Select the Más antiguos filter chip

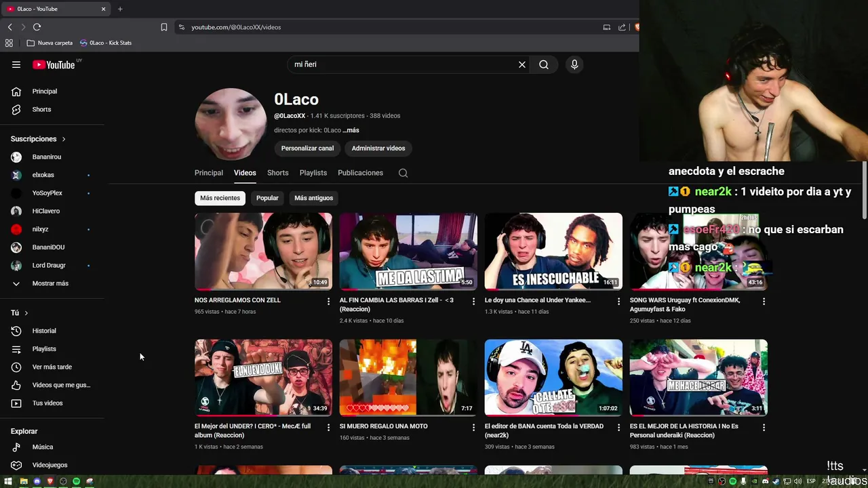click(x=314, y=198)
